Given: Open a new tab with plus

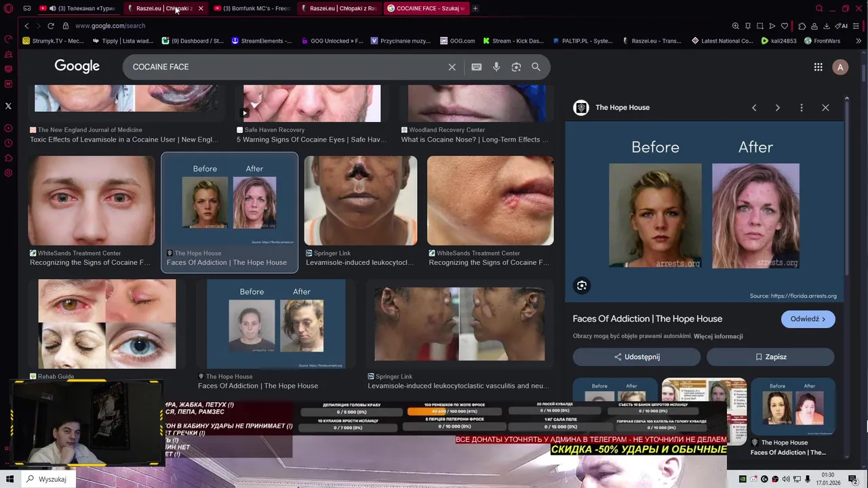Looking at the screenshot, I should pyautogui.click(x=475, y=8).
